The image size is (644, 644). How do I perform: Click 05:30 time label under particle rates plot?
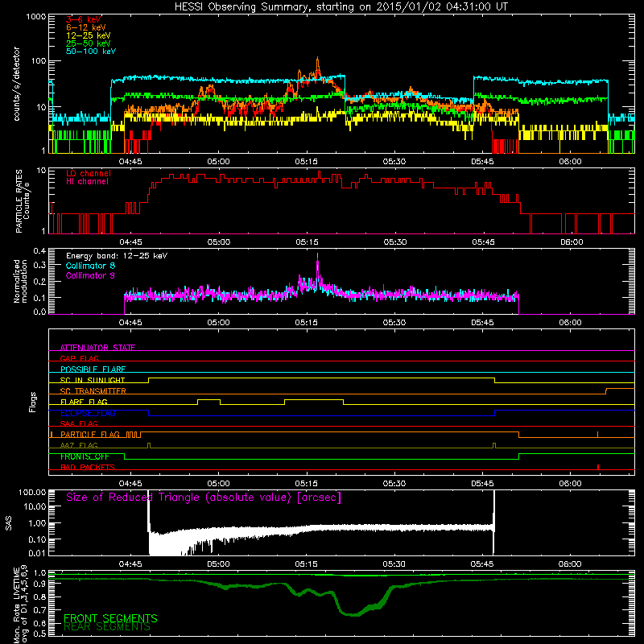coord(395,242)
